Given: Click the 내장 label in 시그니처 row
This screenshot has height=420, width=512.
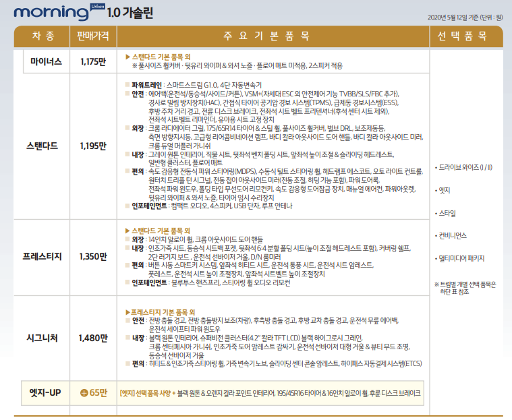Looking at the screenshot, I should [x=138, y=338].
